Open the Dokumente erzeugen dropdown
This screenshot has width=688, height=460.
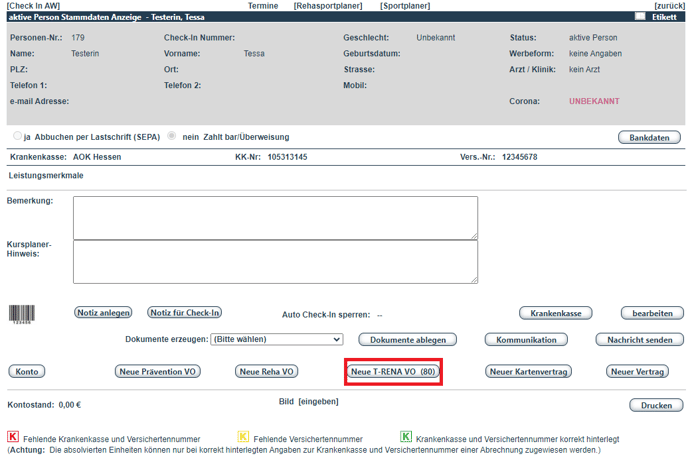tap(276, 339)
